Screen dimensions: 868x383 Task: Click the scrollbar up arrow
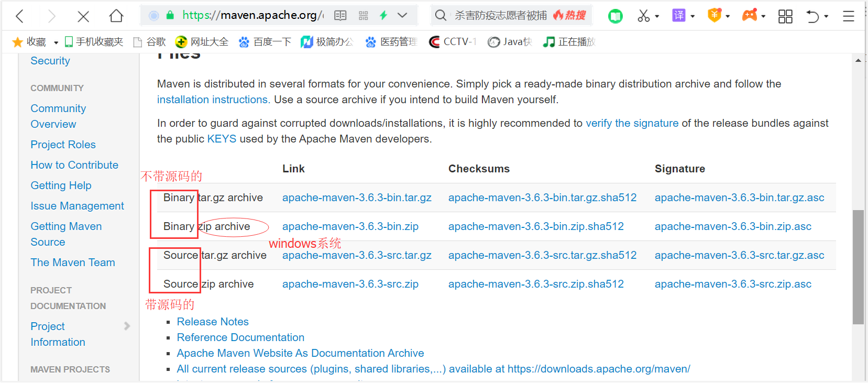coord(858,61)
